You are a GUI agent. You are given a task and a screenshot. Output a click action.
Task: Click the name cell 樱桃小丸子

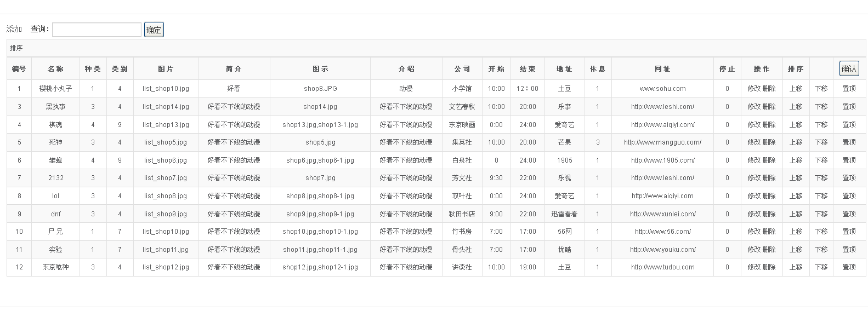coord(55,89)
